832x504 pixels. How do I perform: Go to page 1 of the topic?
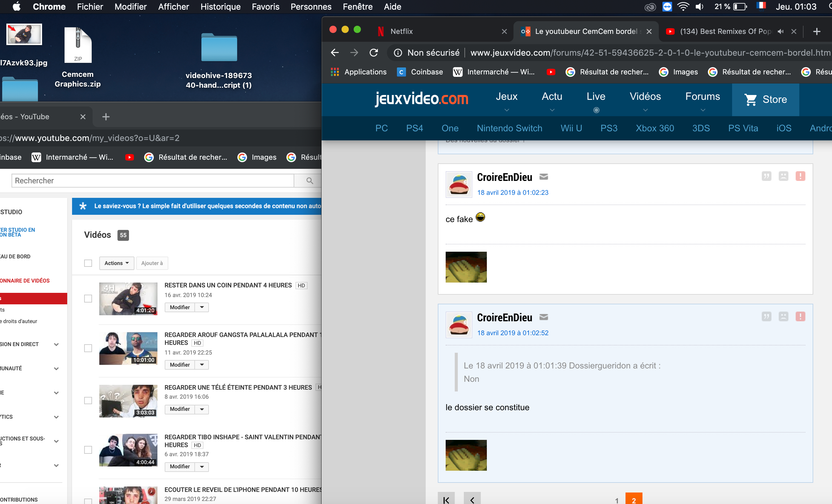point(616,500)
